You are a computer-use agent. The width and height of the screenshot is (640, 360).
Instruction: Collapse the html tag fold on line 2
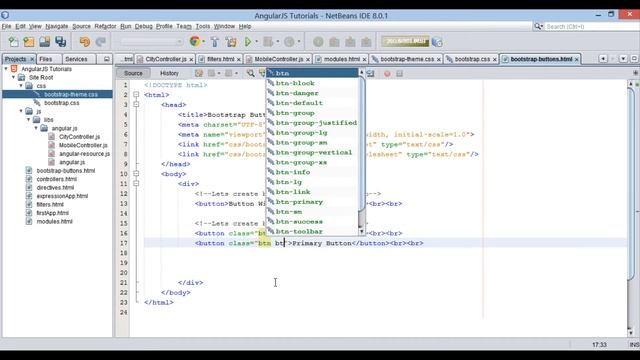[x=136, y=95]
